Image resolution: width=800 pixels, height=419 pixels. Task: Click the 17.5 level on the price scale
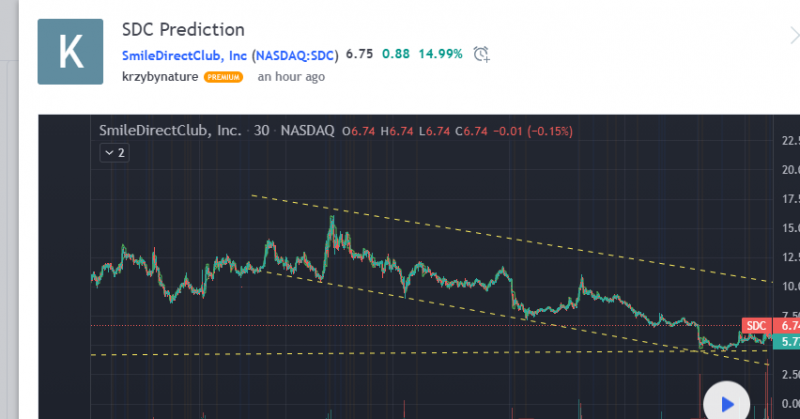(789, 199)
